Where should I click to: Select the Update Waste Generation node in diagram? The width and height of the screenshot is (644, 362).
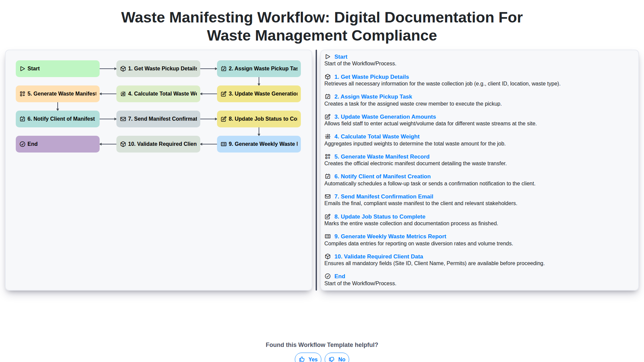coord(259,94)
